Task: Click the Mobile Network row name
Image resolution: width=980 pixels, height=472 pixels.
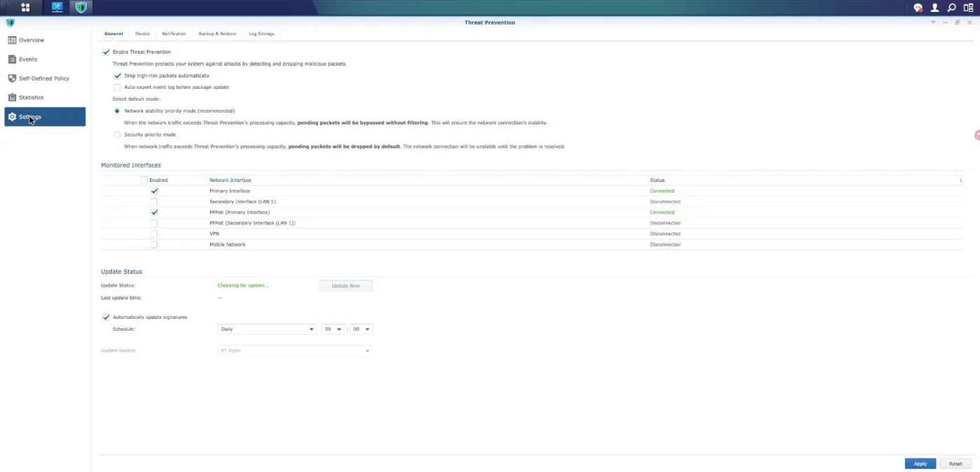Action: [x=227, y=245]
